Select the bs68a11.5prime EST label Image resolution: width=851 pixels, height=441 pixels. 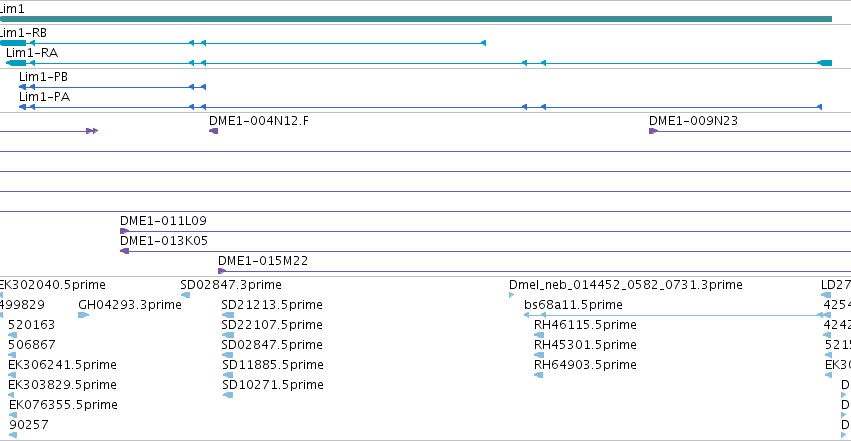pos(573,305)
